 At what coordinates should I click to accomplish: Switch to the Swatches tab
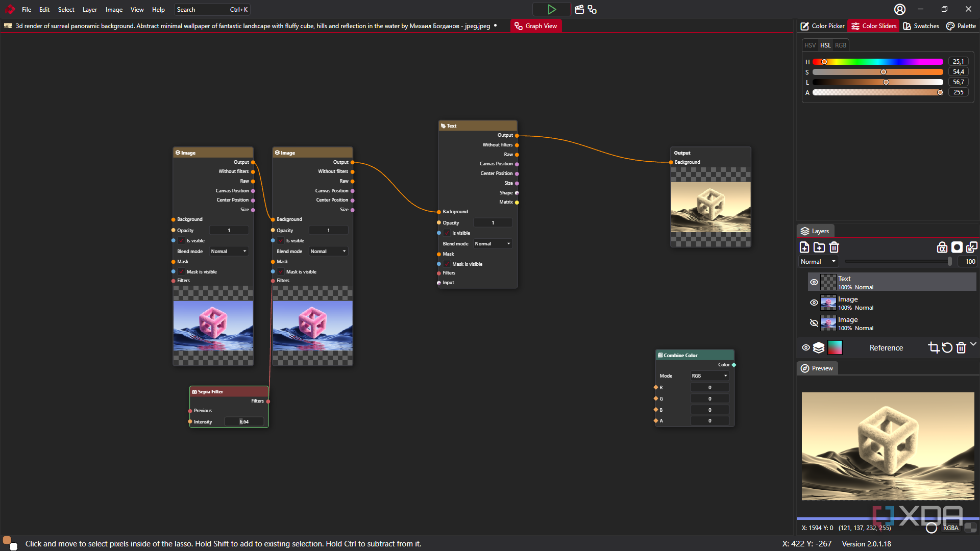pyautogui.click(x=921, y=26)
